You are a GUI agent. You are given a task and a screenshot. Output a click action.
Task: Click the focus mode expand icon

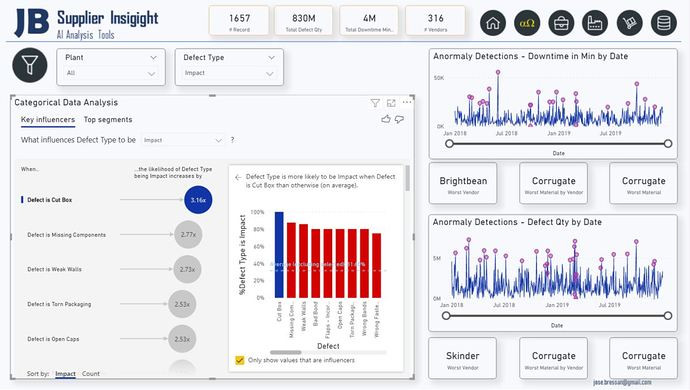tap(391, 103)
